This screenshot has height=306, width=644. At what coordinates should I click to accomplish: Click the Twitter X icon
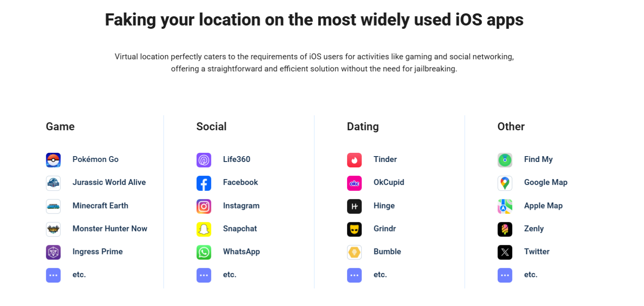pos(505,252)
